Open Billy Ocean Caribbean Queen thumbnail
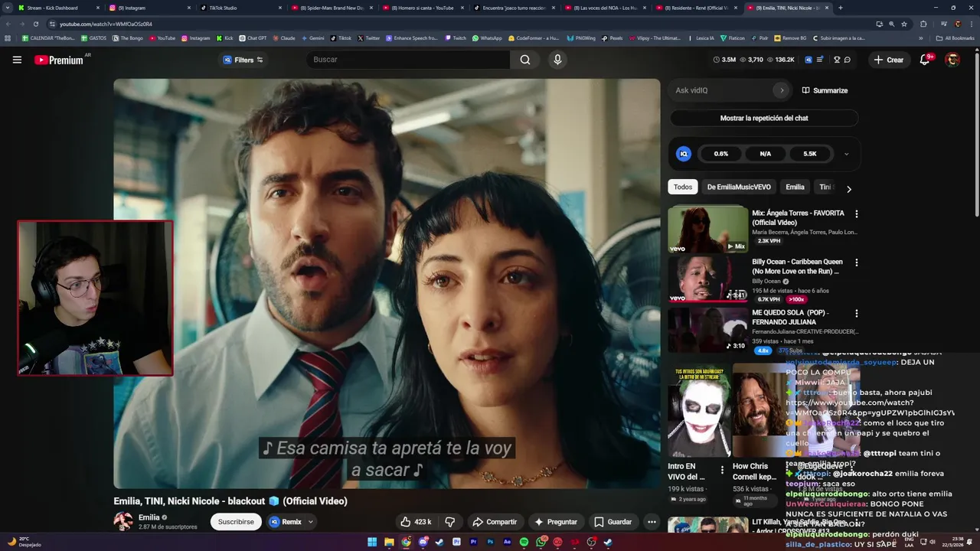Viewport: 980px width, 551px height. tap(707, 279)
